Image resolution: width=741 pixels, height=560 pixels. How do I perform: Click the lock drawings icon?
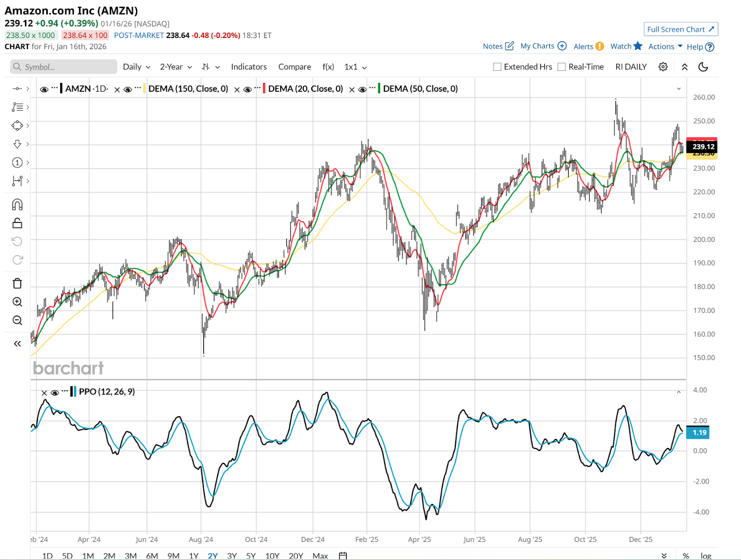coord(17,223)
